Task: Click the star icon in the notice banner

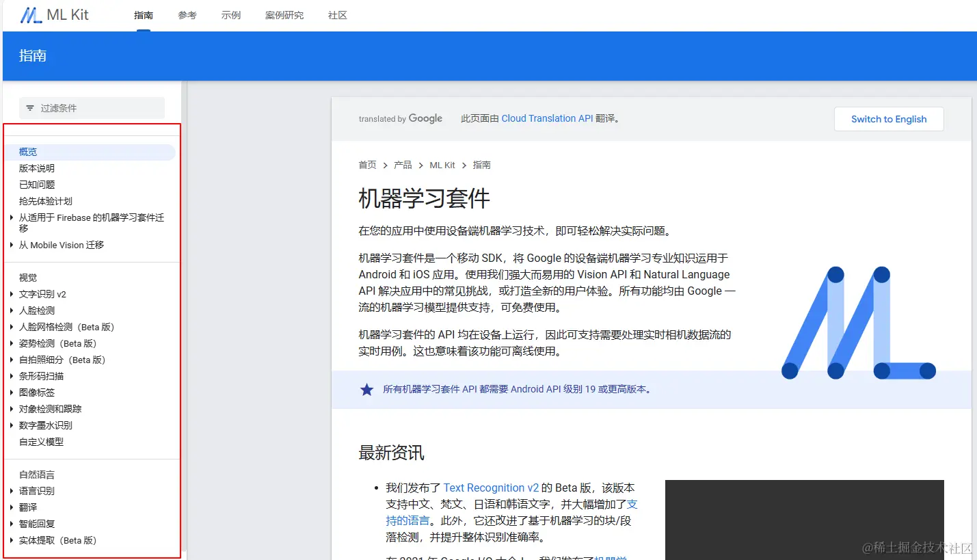Action: click(x=367, y=390)
